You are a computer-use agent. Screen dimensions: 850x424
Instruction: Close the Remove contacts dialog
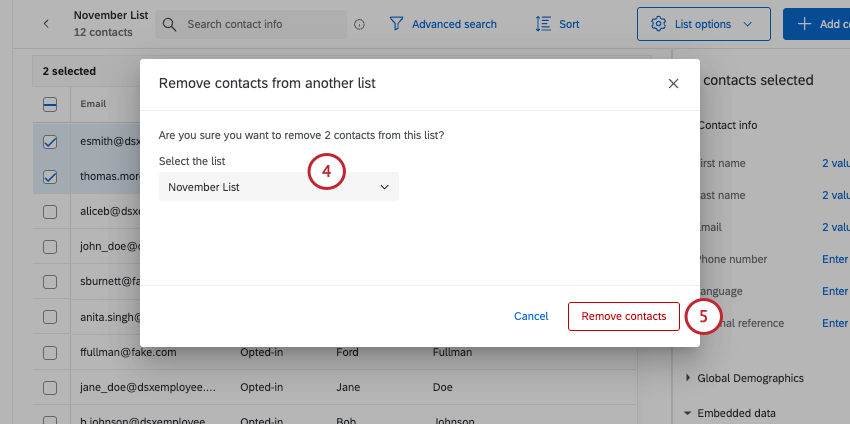[x=673, y=84]
